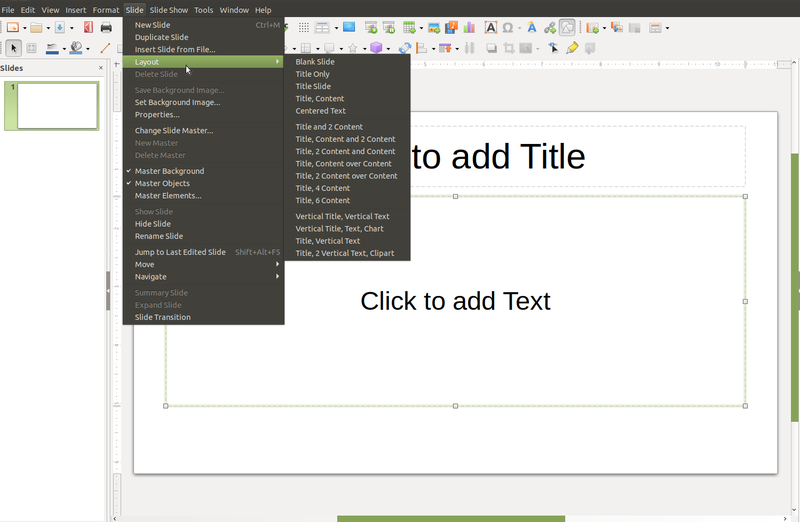Click the Edit Points icon
Image resolution: width=800 pixels, height=522 pixels.
tap(553, 48)
